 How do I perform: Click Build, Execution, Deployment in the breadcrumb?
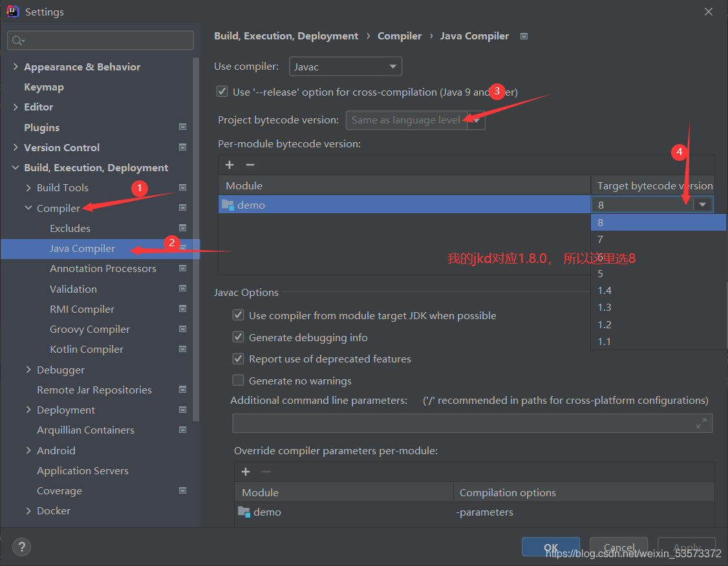(x=286, y=36)
